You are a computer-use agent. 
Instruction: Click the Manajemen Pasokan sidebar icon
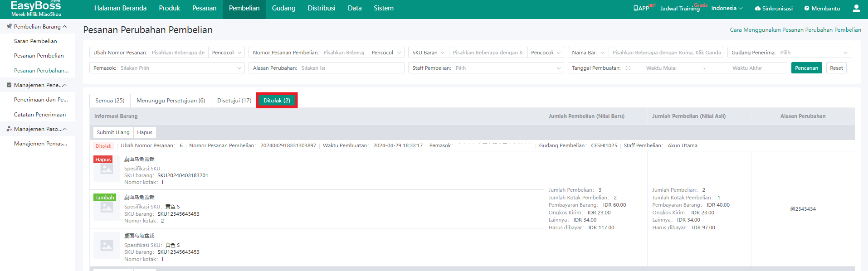click(x=9, y=129)
